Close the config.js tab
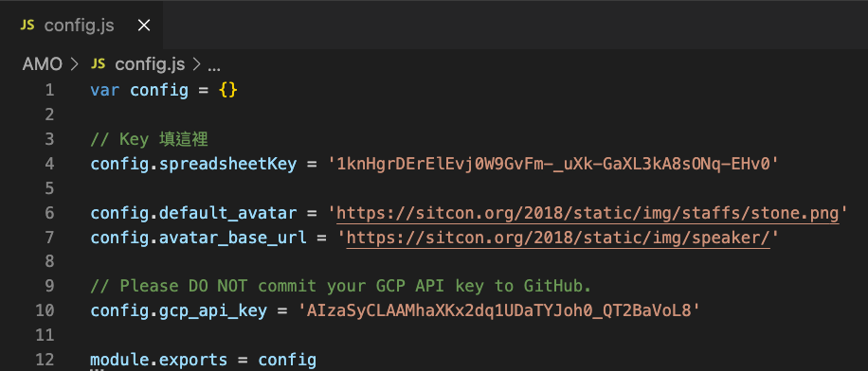868x371 pixels. point(144,26)
